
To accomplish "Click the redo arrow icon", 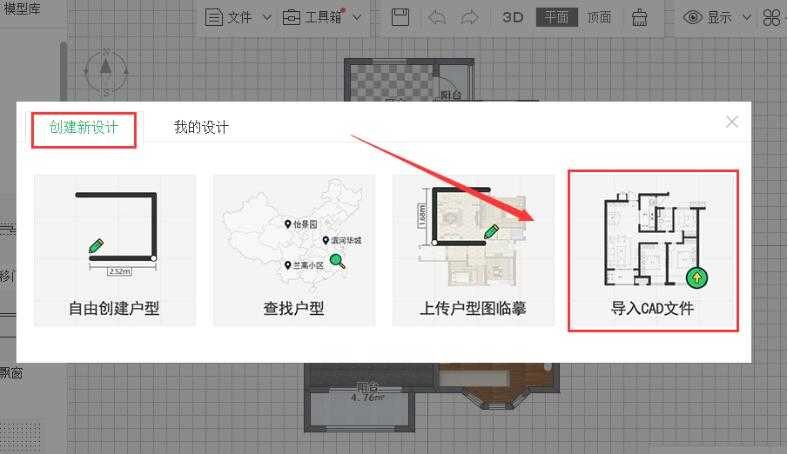I will point(470,17).
